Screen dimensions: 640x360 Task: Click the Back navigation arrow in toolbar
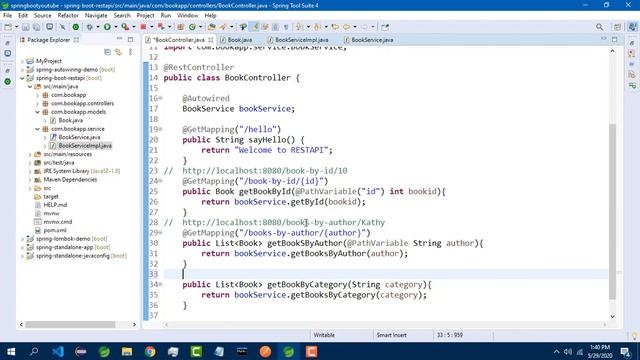click(x=347, y=27)
